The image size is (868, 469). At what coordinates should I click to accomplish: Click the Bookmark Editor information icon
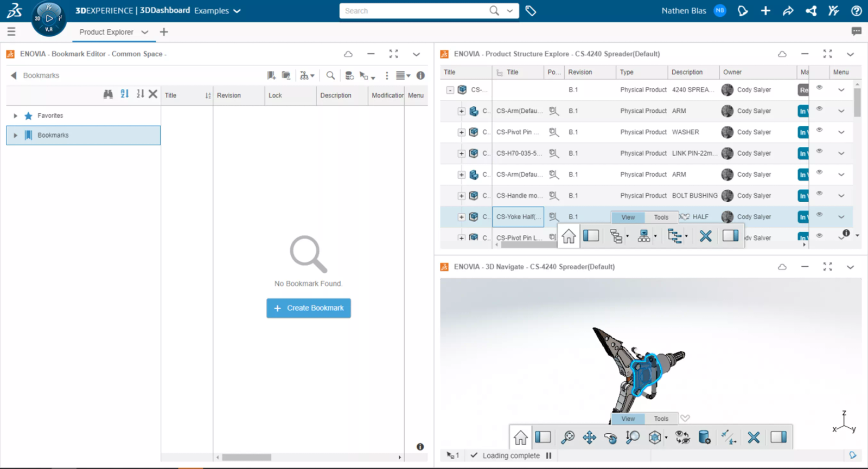[420, 75]
